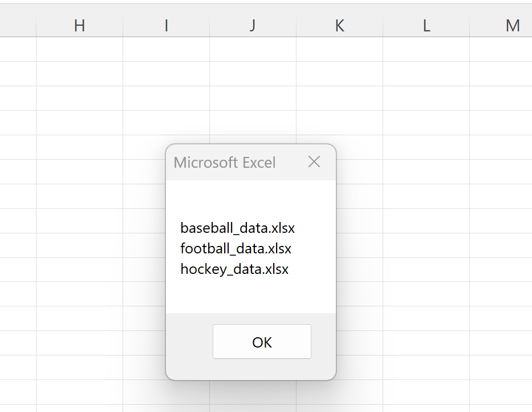Click the football_data.xlsx text
The height and width of the screenshot is (412, 532).
[x=236, y=248]
